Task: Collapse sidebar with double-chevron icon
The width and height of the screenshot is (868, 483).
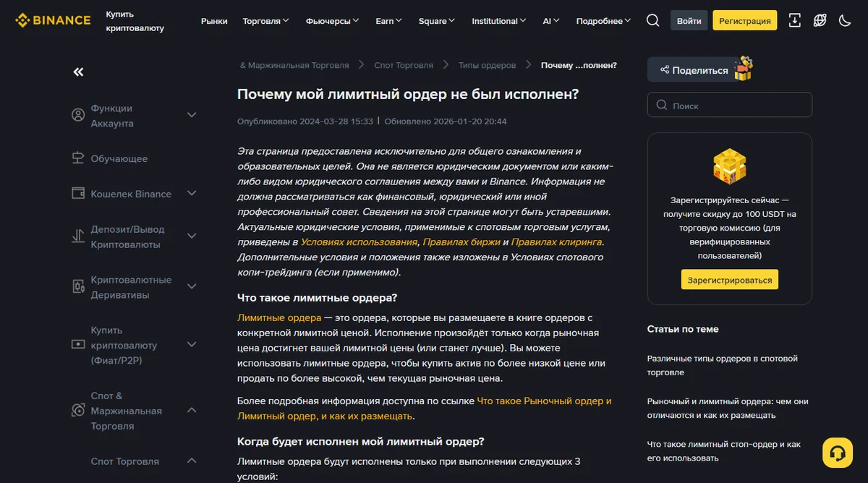Action: [78, 72]
